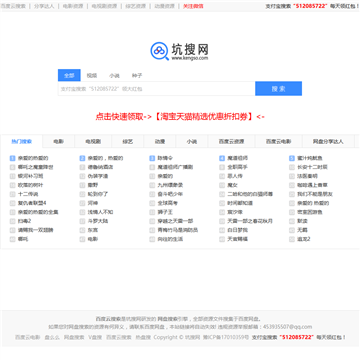Open the 天官赐福 hot search
This screenshot has height=360, width=360.
(238, 239)
